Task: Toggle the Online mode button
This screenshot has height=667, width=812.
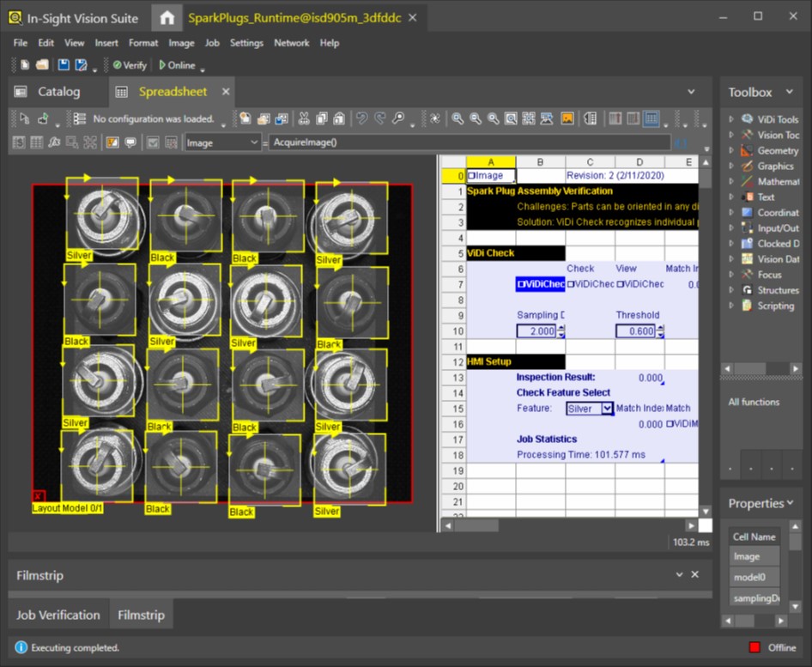Action: 177,64
